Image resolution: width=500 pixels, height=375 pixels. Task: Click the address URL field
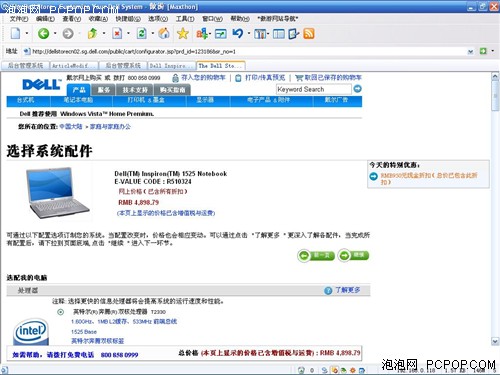click(248, 51)
